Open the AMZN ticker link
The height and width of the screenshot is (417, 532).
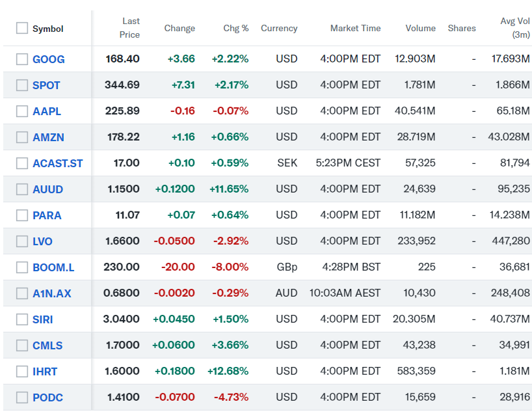(48, 137)
